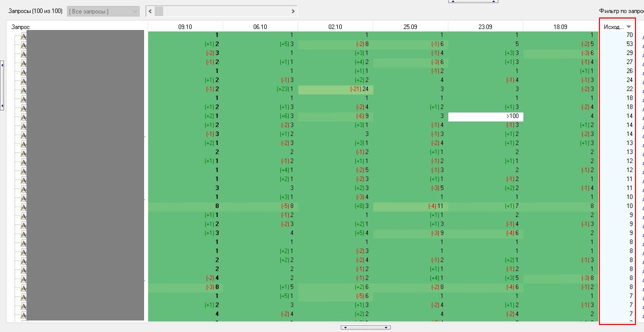The width and height of the screenshot is (644, 332).
Task: Click the 25.09 date column header
Action: 410,27
